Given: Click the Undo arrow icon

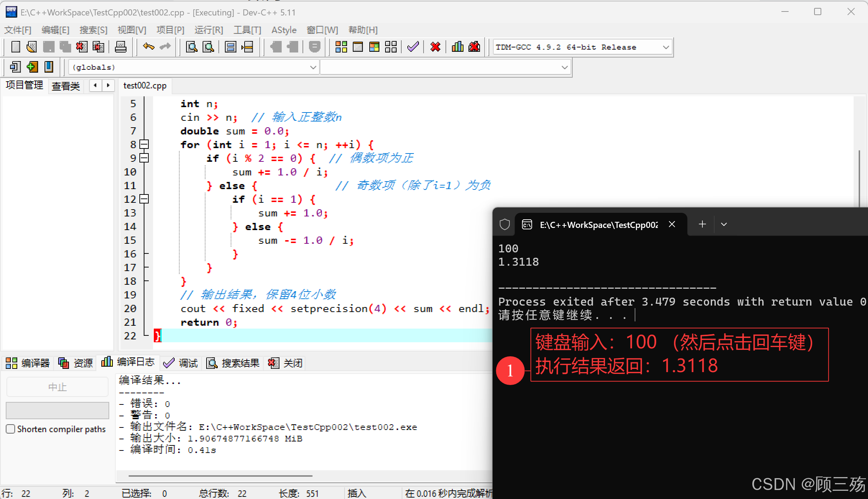Looking at the screenshot, I should (x=148, y=47).
